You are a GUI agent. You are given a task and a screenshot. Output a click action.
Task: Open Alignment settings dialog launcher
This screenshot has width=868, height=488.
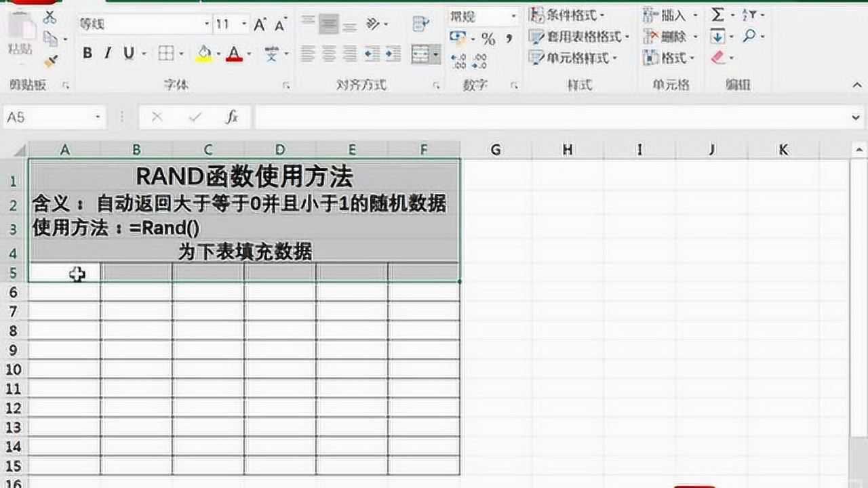click(x=436, y=85)
